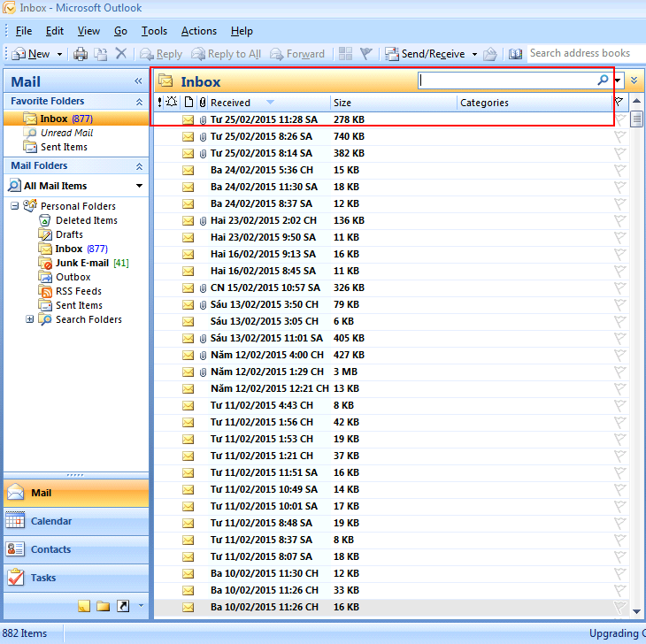Open the Shortcuts icon at pane bottom
This screenshot has height=644, width=646.
tap(123, 606)
